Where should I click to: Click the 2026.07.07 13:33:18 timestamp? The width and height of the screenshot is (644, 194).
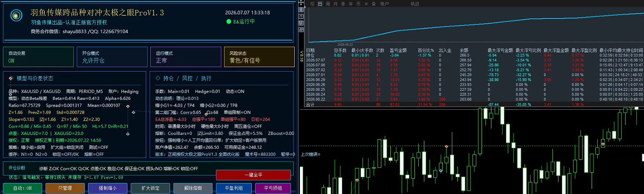(248, 12)
